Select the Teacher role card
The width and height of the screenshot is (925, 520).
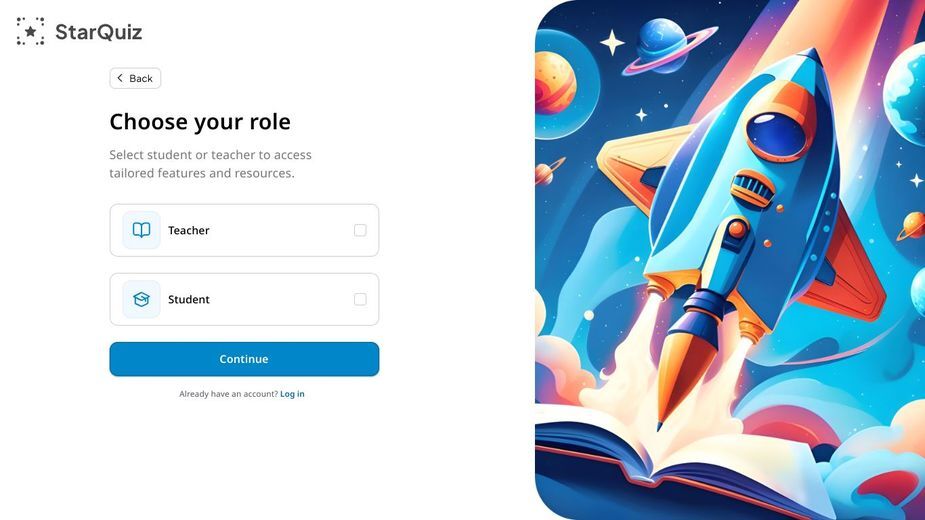[x=244, y=230]
